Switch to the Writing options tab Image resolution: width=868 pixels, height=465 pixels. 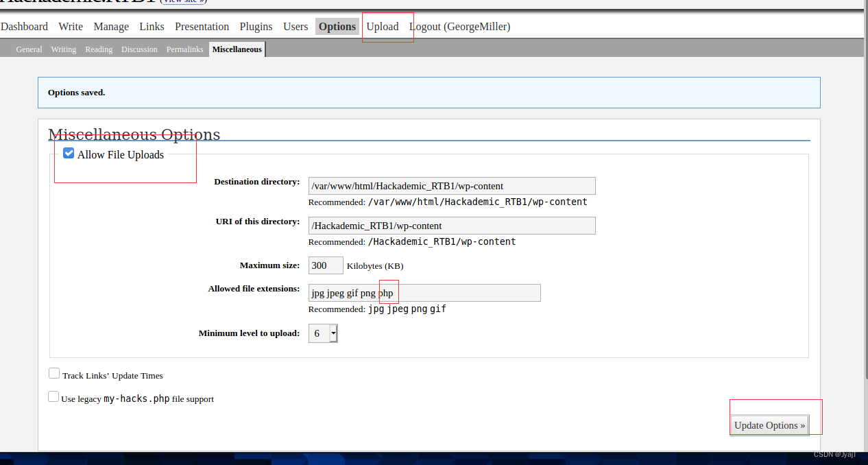[x=63, y=49]
